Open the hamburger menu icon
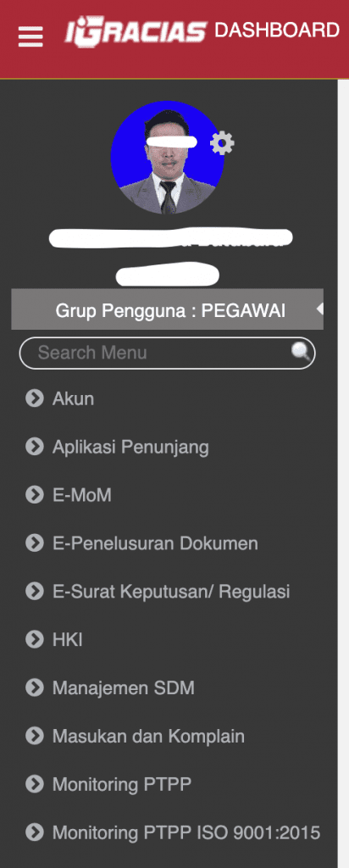This screenshot has height=868, width=349. coord(30,37)
